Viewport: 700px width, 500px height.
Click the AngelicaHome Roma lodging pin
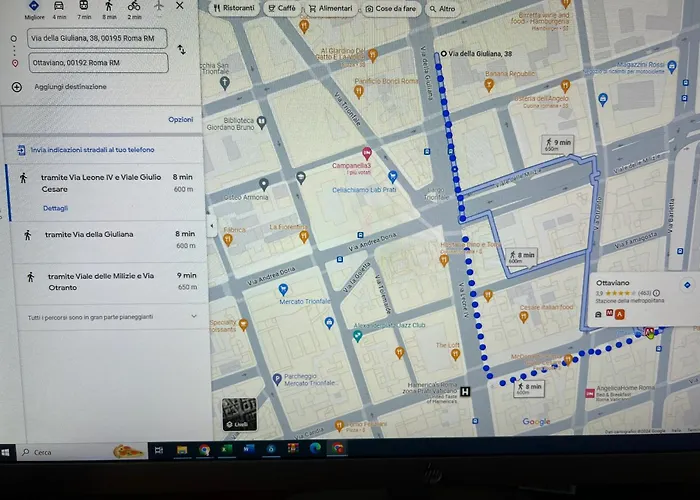590,393
